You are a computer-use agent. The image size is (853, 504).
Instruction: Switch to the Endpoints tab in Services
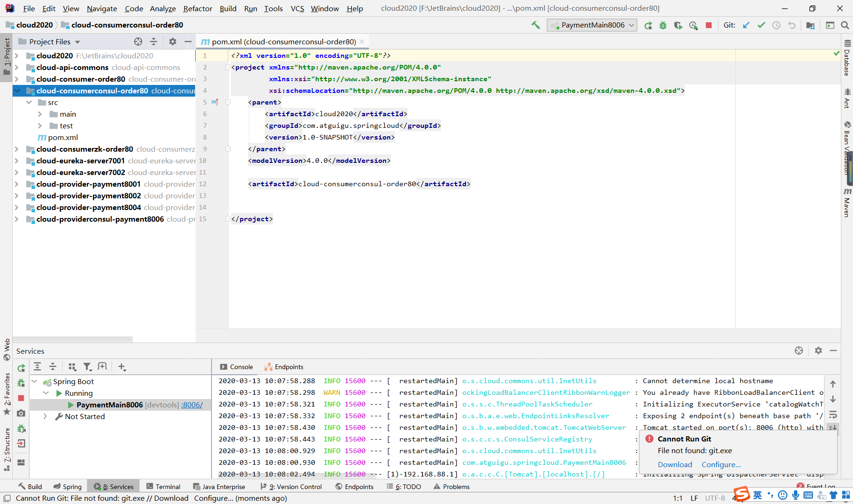284,367
